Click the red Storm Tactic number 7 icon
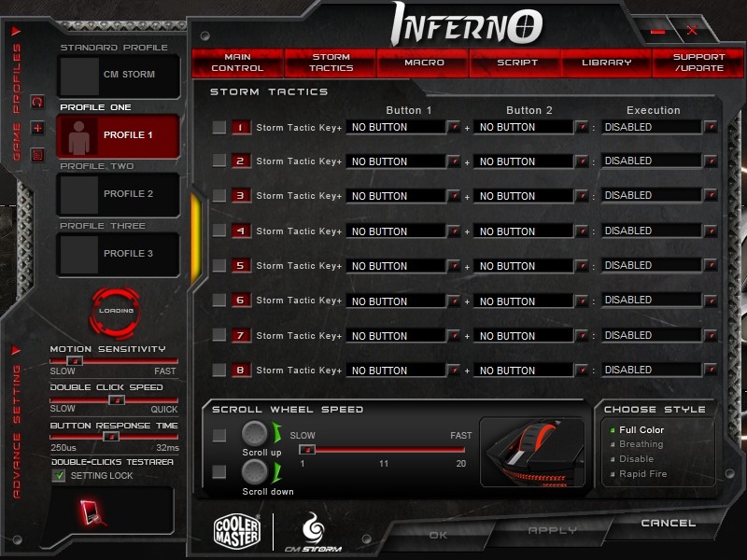747x560 pixels. click(x=241, y=335)
